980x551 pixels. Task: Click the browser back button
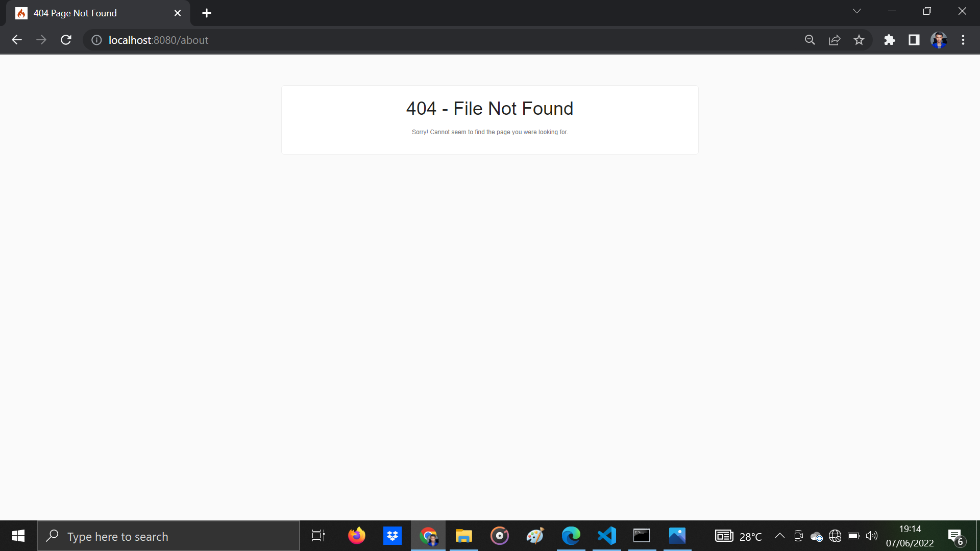click(17, 40)
